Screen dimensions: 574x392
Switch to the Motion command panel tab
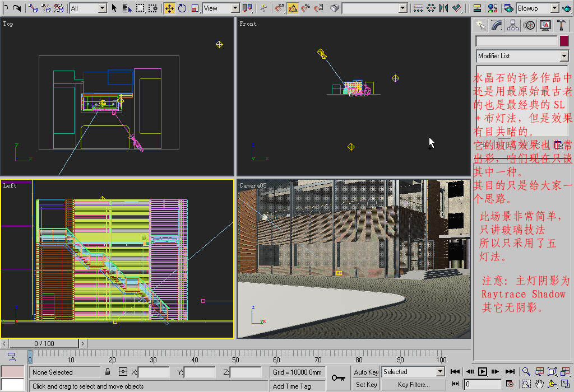click(529, 25)
